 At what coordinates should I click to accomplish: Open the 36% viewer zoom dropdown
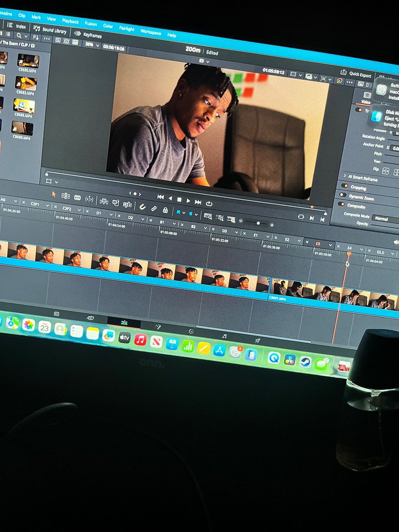click(x=91, y=45)
